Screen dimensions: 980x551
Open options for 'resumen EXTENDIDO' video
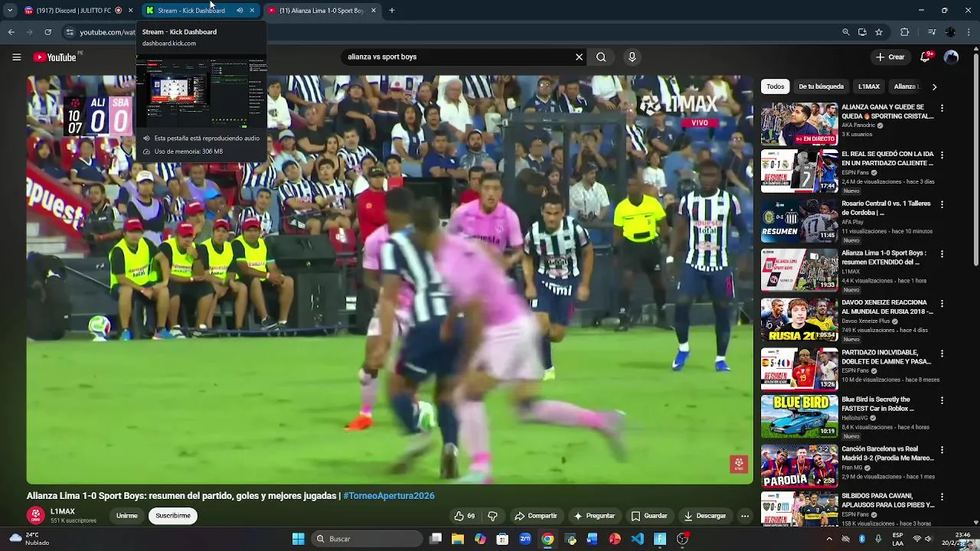coord(942,254)
